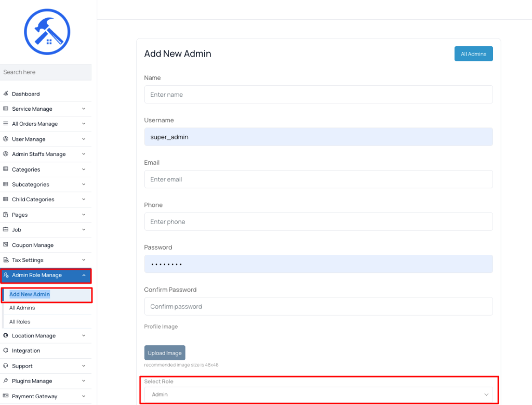Screen dimensions: 532x405
Task: Open All Roles submenu item
Action: (47, 321)
